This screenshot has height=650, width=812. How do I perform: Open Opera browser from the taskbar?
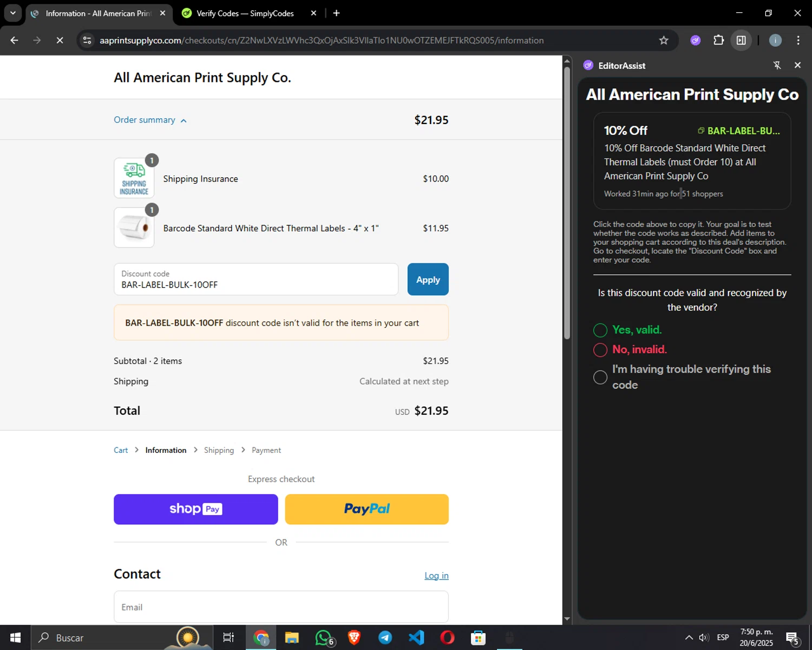coord(447,638)
